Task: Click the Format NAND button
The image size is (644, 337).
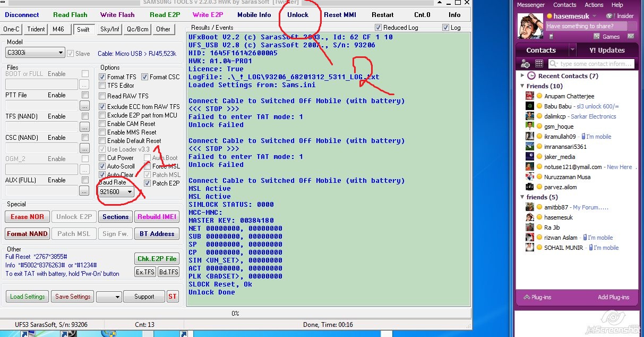Action: point(28,234)
